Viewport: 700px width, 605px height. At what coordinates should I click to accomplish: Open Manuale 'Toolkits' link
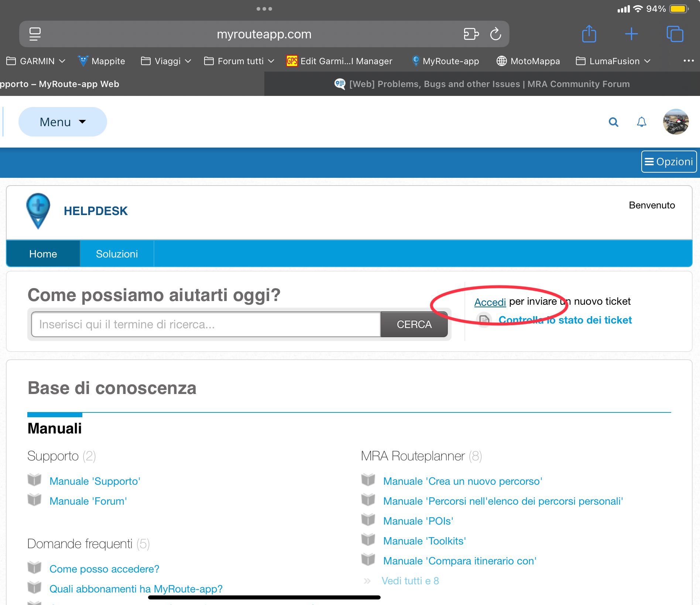pos(425,541)
